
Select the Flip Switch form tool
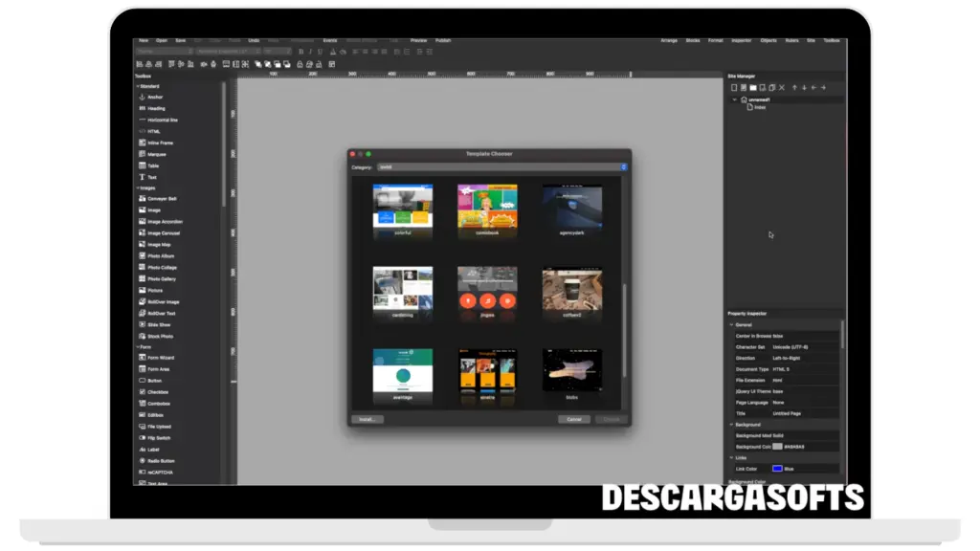159,438
